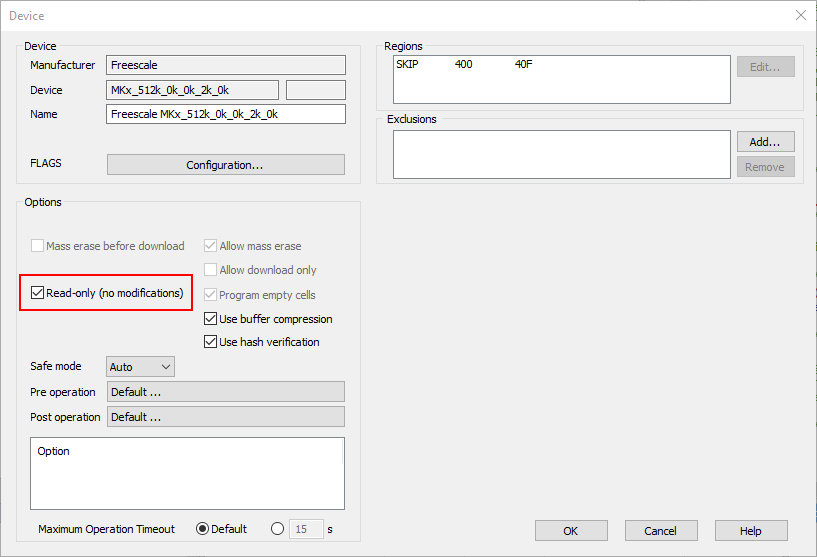Select the custom seconds timeout radio
The height and width of the screenshot is (557, 817).
click(x=277, y=529)
